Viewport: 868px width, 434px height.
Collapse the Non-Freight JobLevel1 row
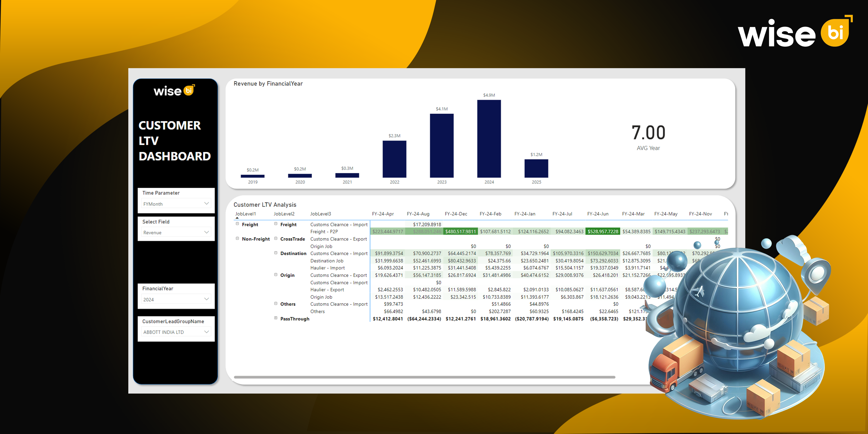pos(237,238)
